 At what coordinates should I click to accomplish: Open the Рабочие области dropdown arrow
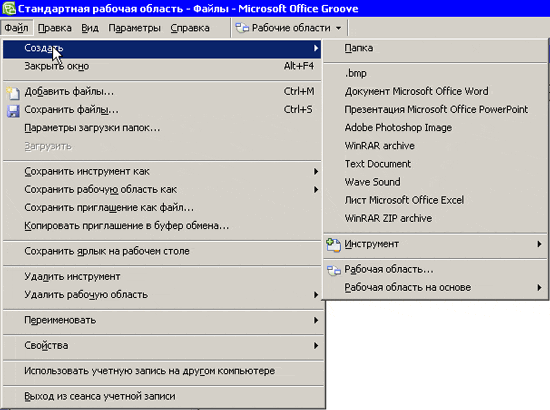pos(338,28)
